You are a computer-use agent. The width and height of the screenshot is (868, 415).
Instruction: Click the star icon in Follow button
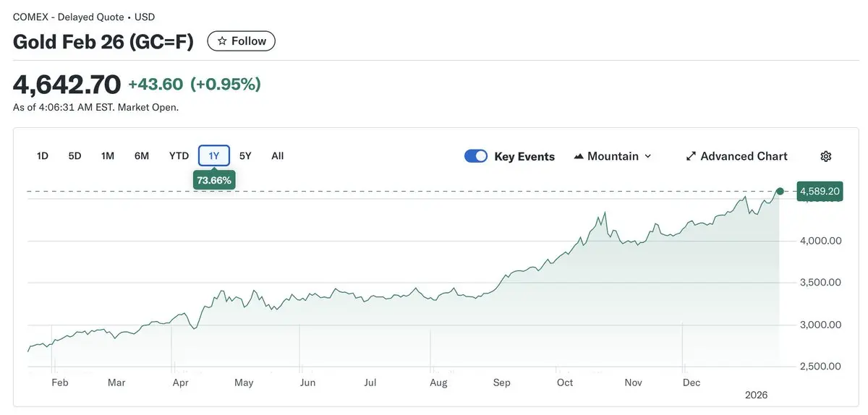click(222, 41)
